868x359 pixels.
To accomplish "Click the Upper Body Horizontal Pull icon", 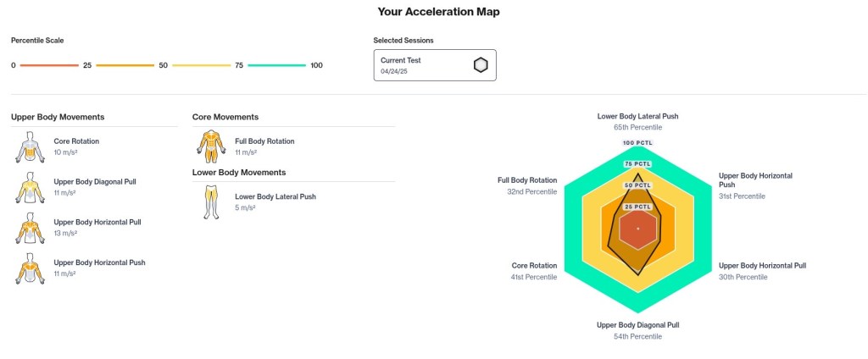I will [29, 227].
